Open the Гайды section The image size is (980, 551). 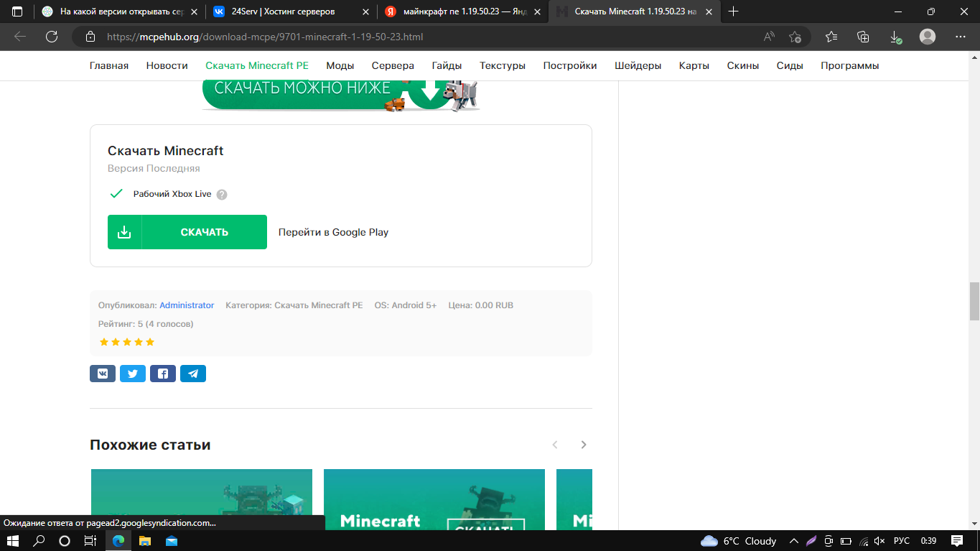click(x=447, y=65)
